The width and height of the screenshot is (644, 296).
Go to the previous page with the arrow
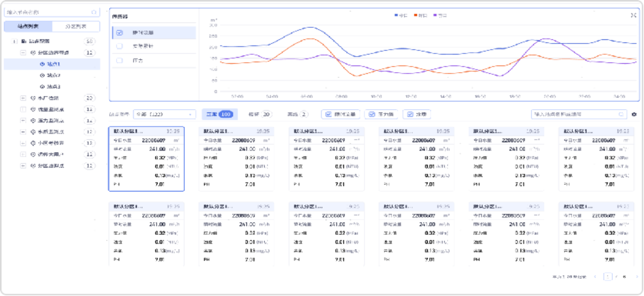coord(596,277)
